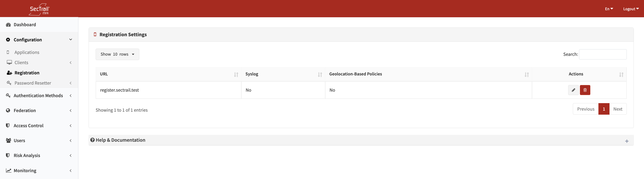
Task: Open the Monitoring menu label
Action: (x=25, y=170)
